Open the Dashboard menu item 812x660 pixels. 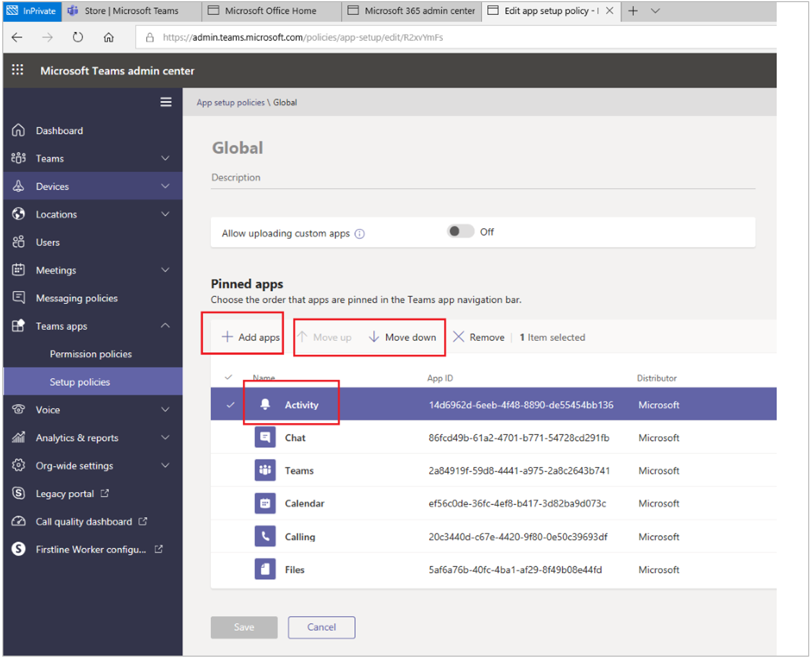tap(59, 131)
